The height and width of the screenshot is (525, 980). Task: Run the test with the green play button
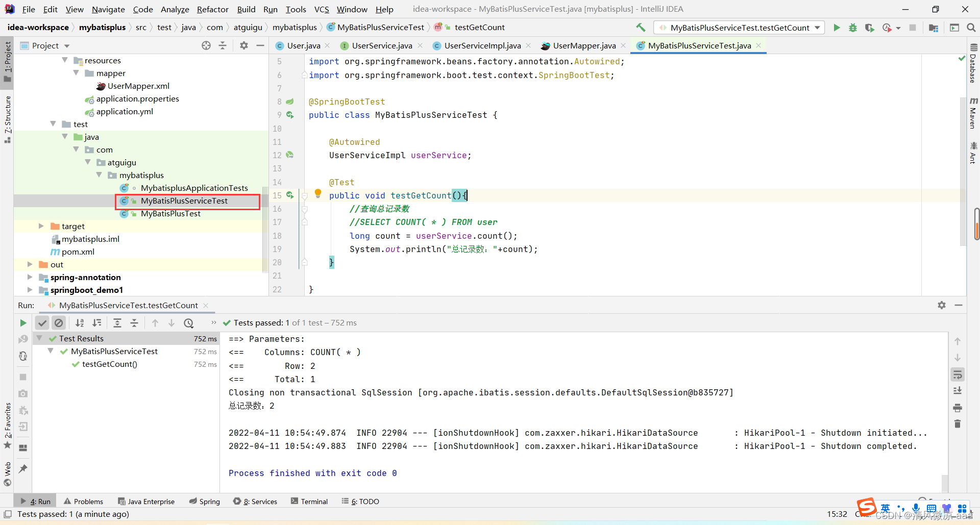coord(837,28)
